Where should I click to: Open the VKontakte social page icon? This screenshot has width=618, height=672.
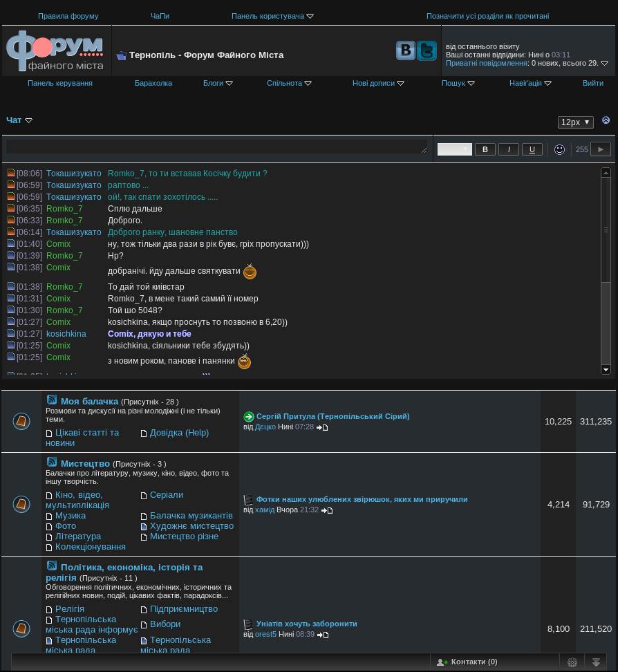(406, 50)
